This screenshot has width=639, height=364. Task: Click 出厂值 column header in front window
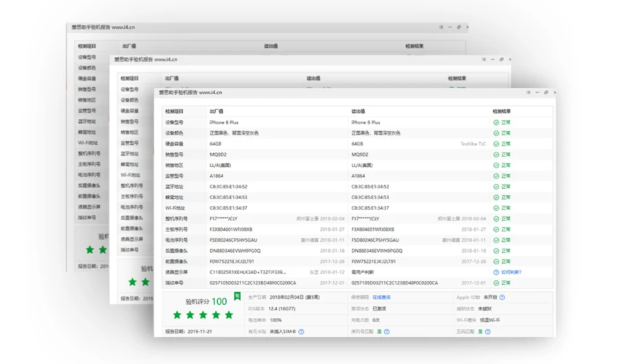216,111
